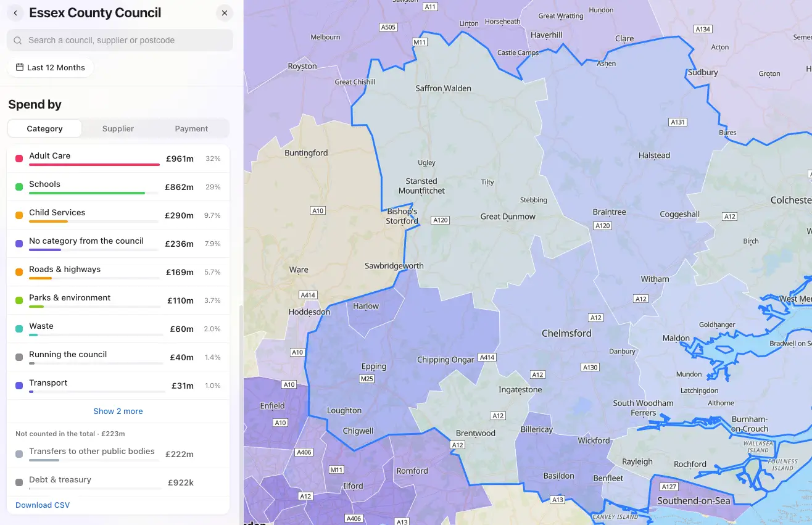Viewport: 812px width, 525px height.
Task: Click Epping on the map
Action: (x=374, y=366)
